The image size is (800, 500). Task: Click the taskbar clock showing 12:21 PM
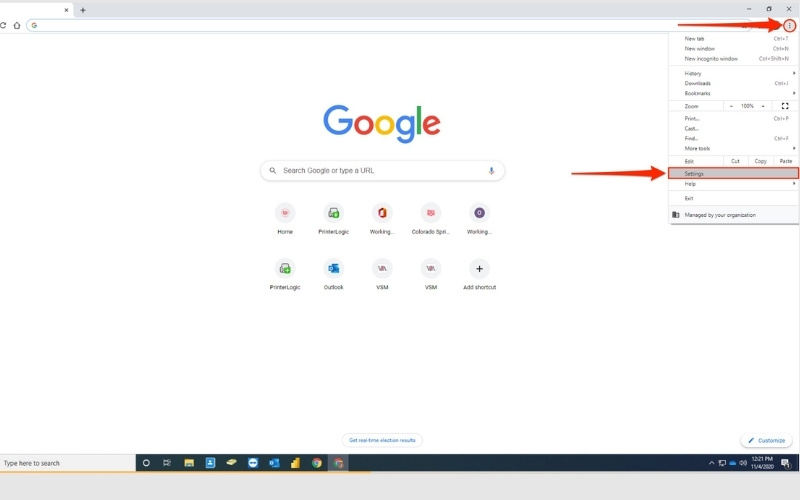762,463
